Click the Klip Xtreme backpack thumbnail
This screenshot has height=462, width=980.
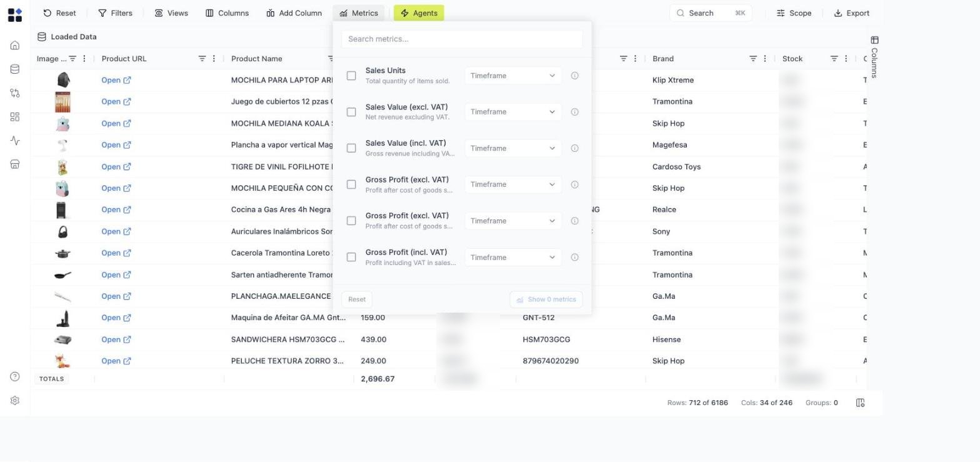(62, 80)
